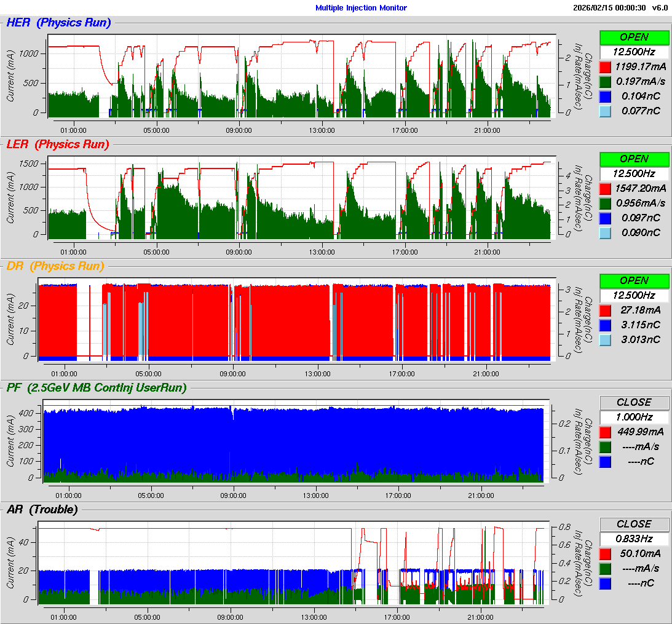Toggle the DR OPEN status indicator
This screenshot has height=624, width=672.
point(634,280)
